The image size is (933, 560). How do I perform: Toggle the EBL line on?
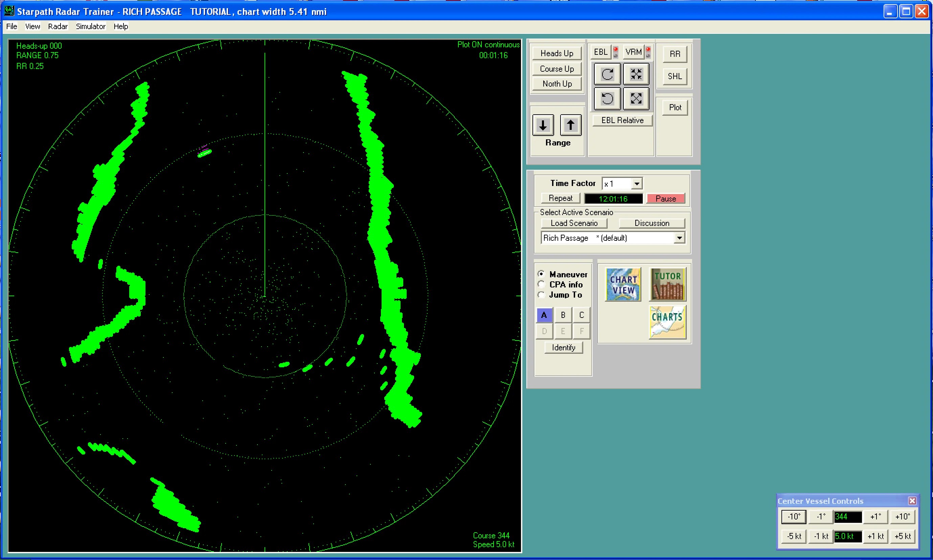click(600, 52)
